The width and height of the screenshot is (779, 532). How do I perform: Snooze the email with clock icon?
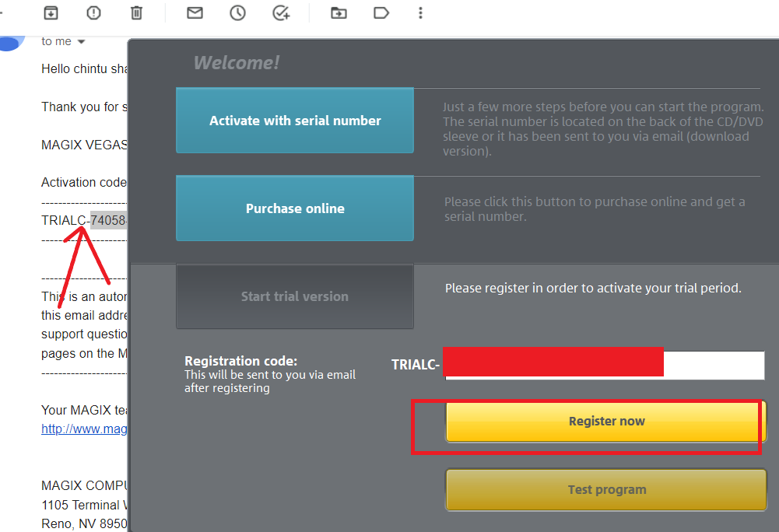pyautogui.click(x=237, y=13)
